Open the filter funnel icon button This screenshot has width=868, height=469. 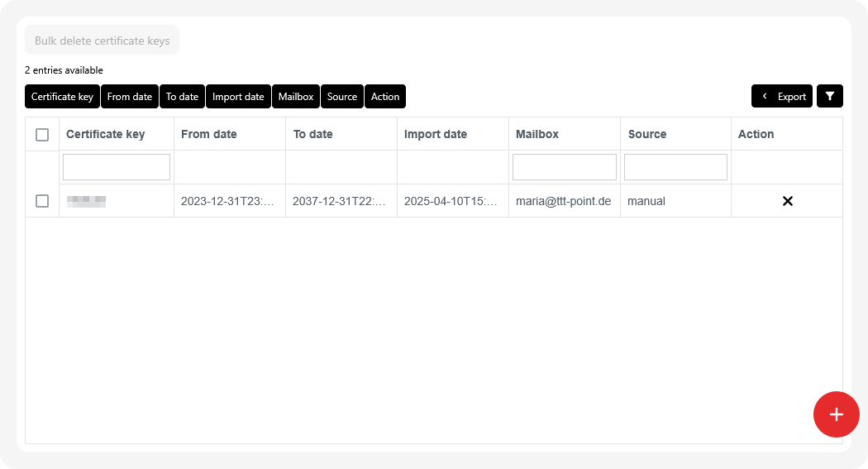click(829, 96)
